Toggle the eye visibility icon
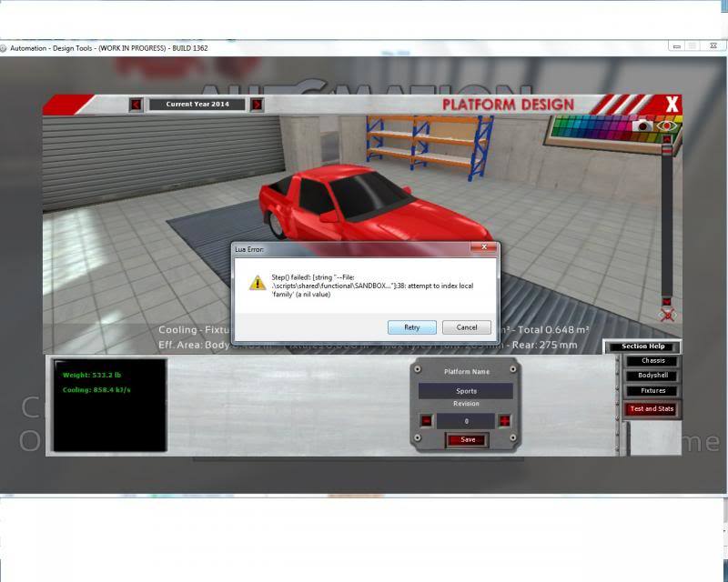The image size is (728, 582). coord(667,125)
